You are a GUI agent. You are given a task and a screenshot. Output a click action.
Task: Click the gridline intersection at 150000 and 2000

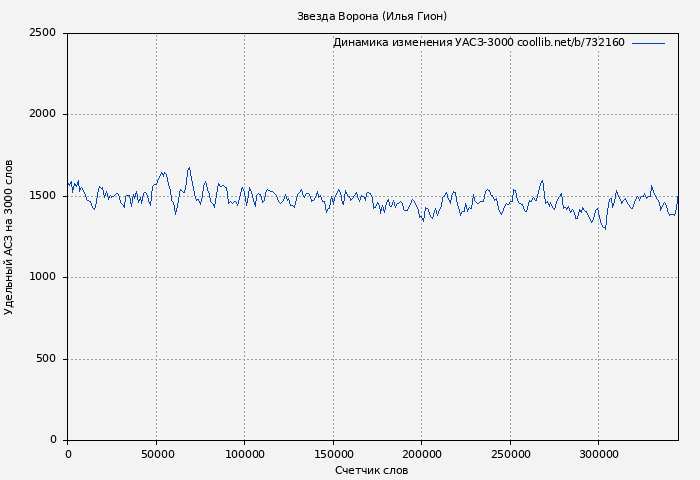pos(333,114)
